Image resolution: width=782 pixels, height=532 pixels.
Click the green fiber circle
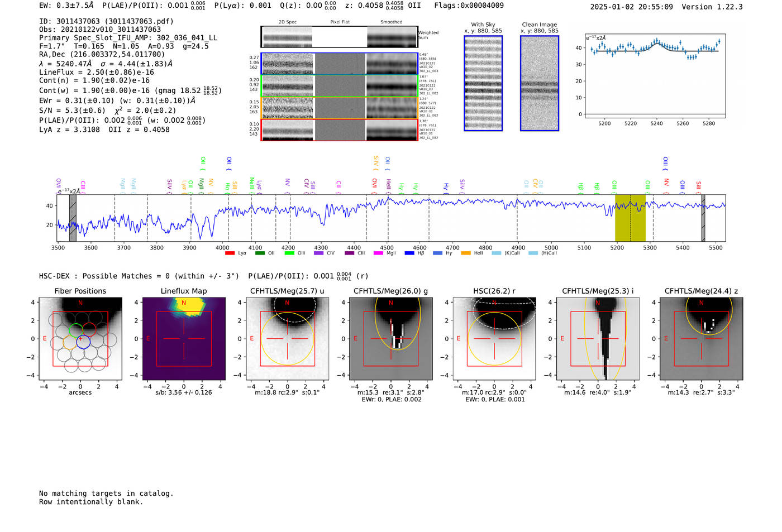click(76, 330)
